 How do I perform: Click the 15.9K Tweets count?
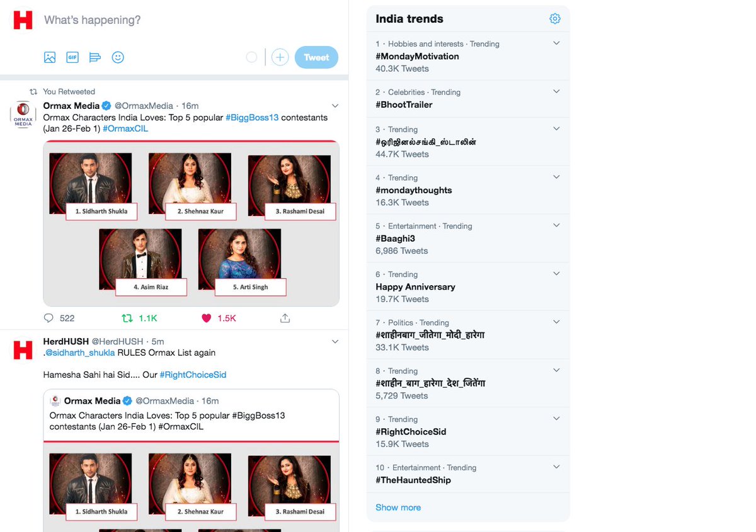coord(402,444)
